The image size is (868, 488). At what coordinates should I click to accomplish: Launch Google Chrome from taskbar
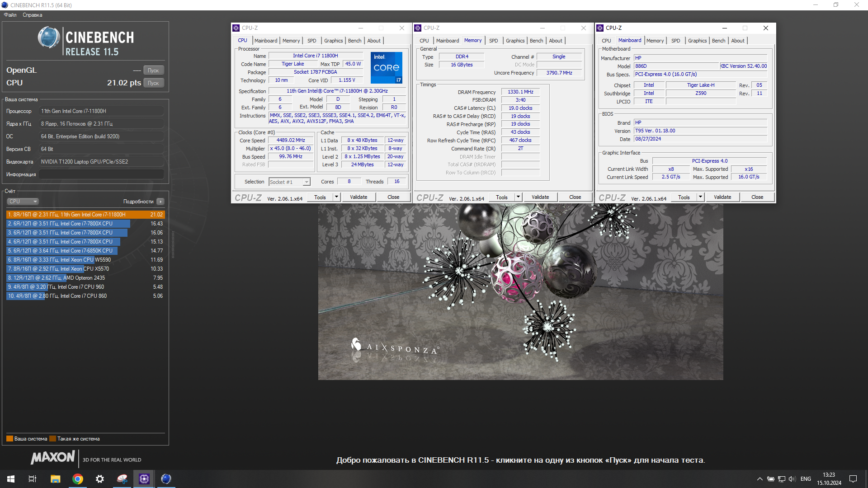78,479
